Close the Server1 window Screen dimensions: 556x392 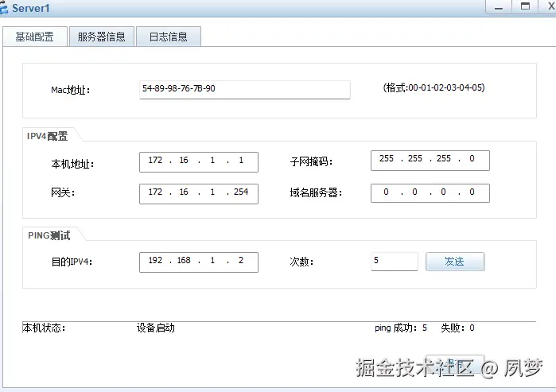(x=550, y=6)
